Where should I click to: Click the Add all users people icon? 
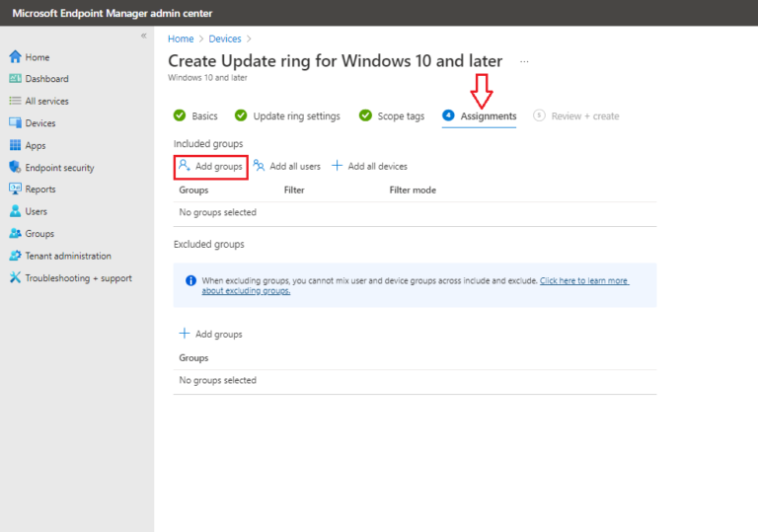coord(260,166)
